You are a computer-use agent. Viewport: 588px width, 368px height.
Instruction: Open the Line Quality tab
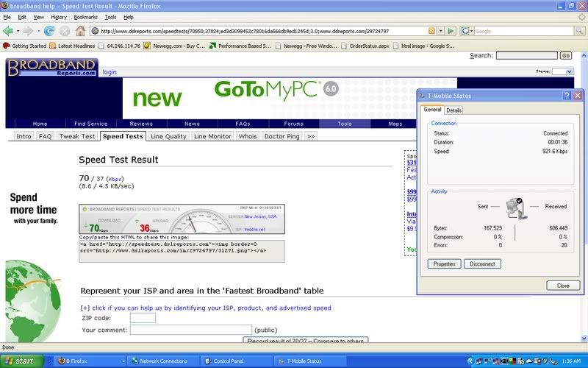tap(168, 136)
